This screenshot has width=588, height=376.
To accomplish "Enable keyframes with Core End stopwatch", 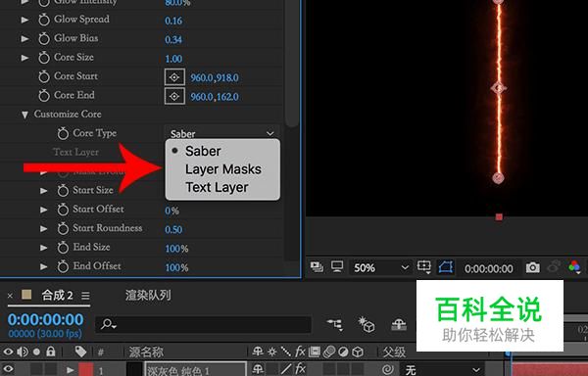I will click(x=44, y=96).
